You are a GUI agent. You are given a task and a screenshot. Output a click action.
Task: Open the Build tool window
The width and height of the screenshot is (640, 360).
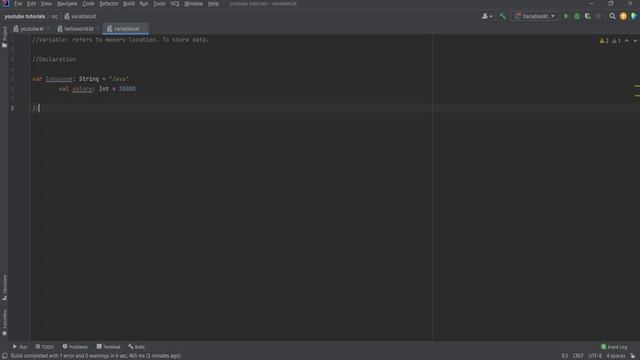[x=136, y=347]
